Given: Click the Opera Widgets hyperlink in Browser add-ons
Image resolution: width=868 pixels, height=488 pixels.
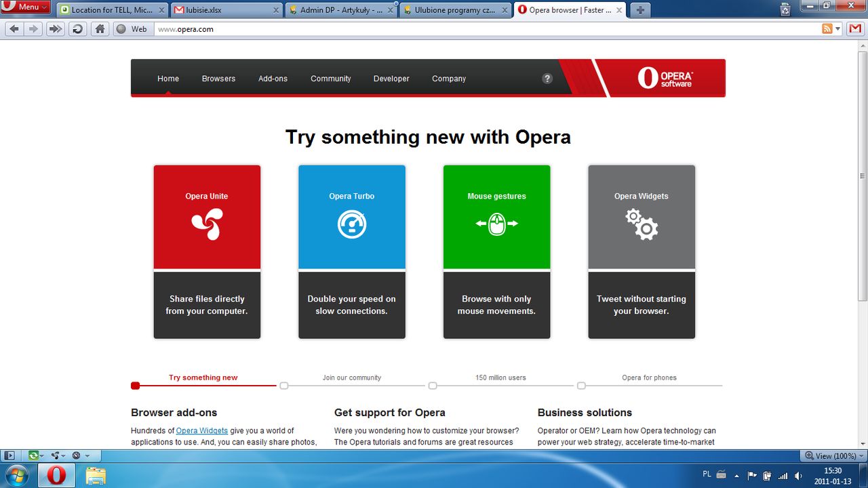Looking at the screenshot, I should (201, 430).
